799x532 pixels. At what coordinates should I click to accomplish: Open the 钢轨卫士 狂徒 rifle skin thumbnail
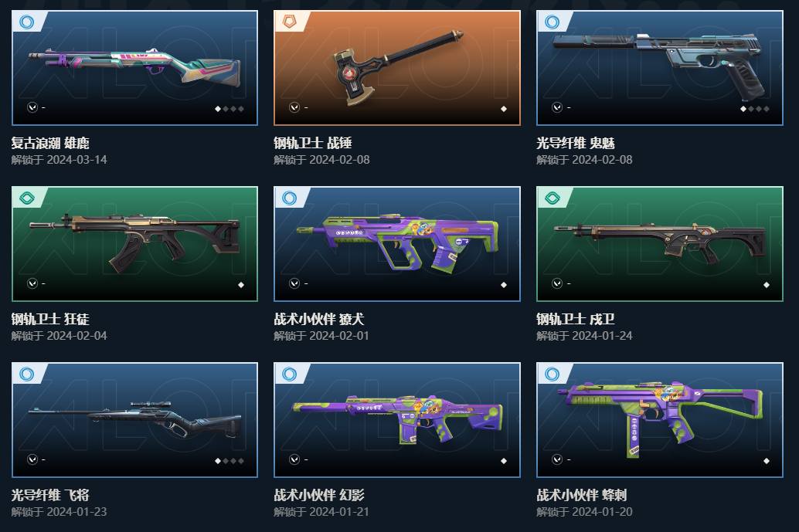[134, 244]
